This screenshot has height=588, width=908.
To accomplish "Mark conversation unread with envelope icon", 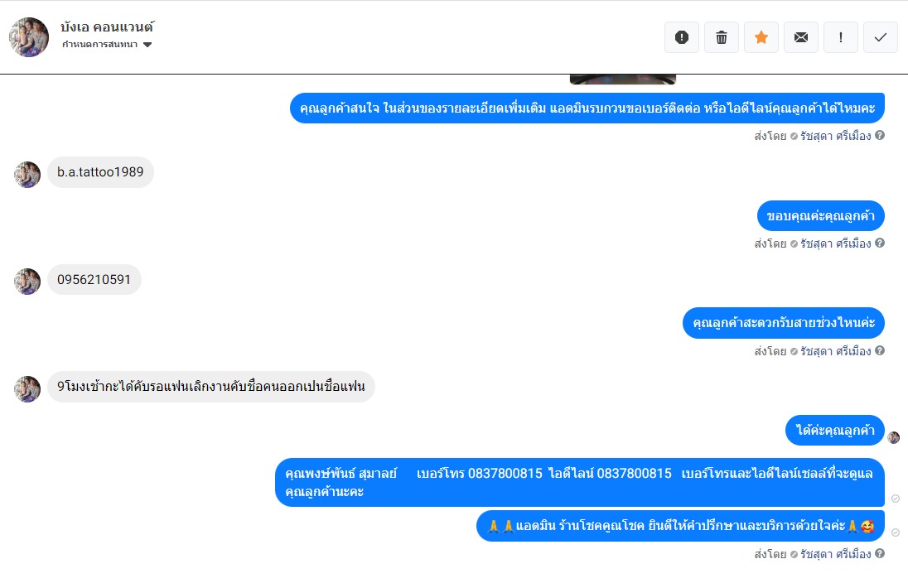I will 801,37.
